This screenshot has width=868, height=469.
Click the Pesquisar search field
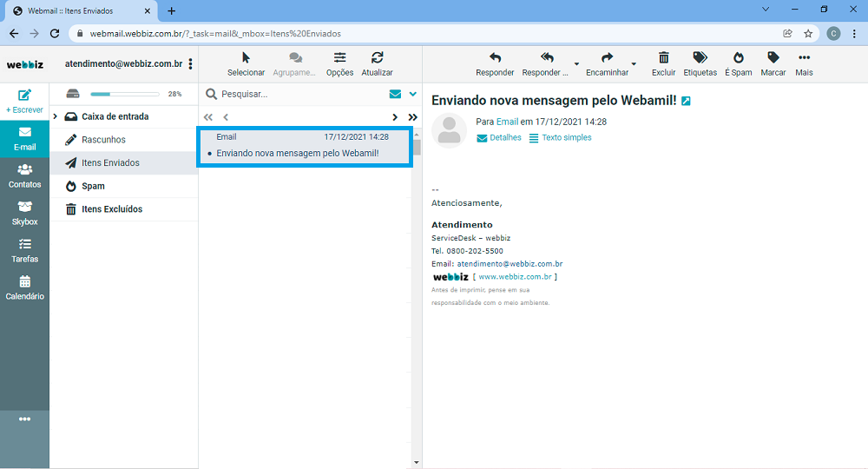tap(295, 94)
